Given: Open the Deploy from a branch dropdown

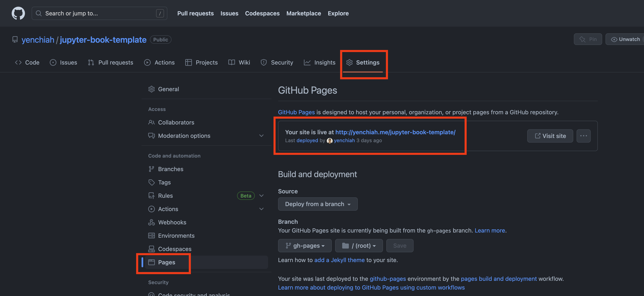Looking at the screenshot, I should [318, 204].
